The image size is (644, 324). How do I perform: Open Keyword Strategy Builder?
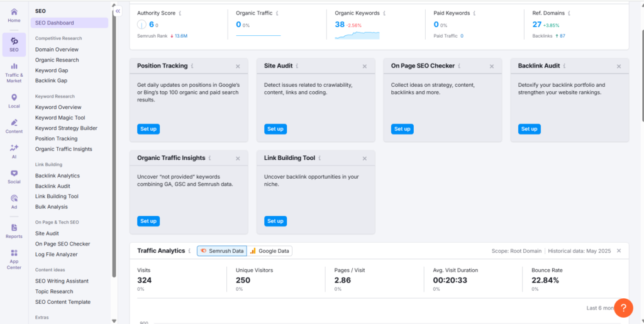66,128
